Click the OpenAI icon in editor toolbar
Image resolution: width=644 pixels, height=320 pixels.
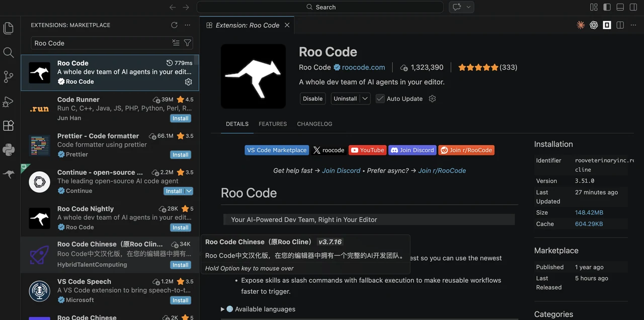[x=594, y=25]
